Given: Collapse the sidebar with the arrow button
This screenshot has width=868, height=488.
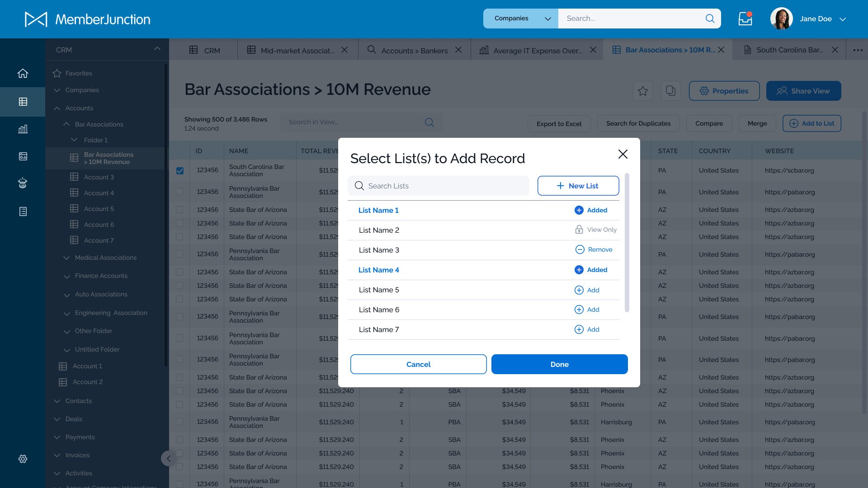Looking at the screenshot, I should [x=169, y=459].
